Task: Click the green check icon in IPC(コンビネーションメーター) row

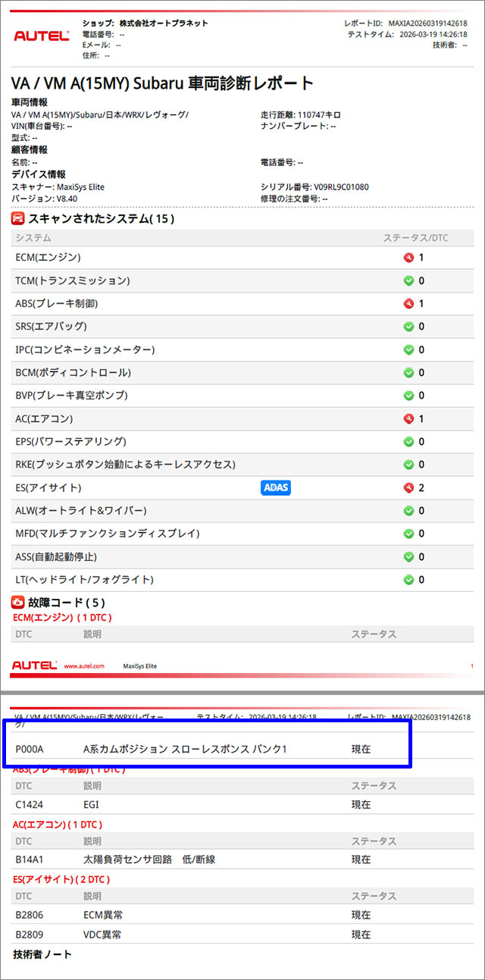Action: click(x=408, y=350)
